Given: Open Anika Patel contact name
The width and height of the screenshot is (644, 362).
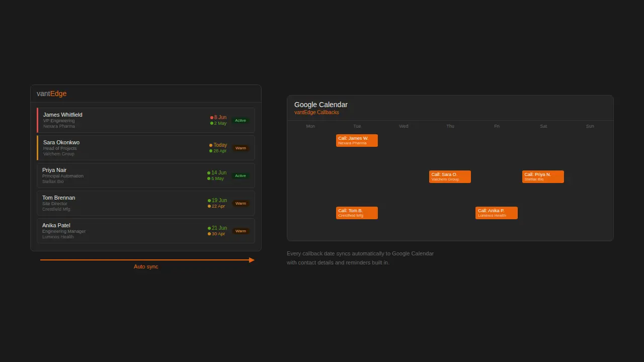Looking at the screenshot, I should [x=56, y=225].
